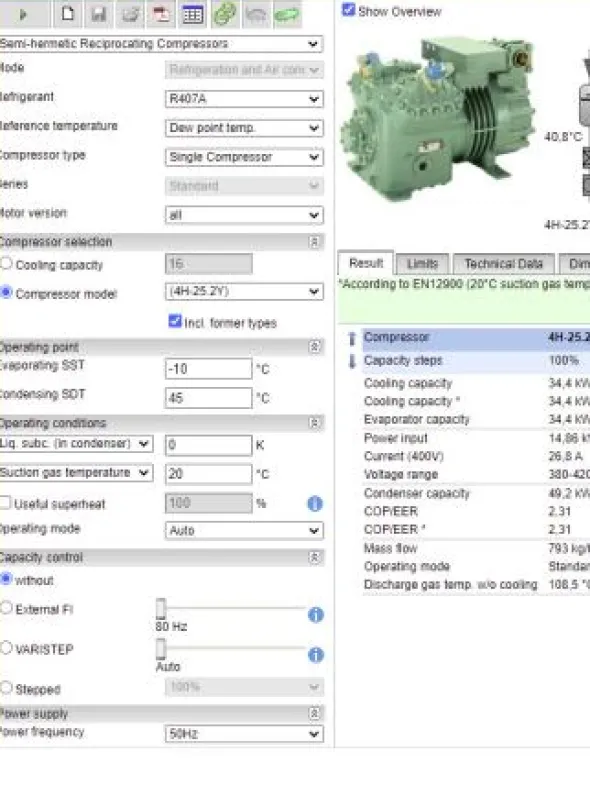Open the Refrigerant R407A dropdown
Screen dimensions: 590x785
pyautogui.click(x=244, y=99)
